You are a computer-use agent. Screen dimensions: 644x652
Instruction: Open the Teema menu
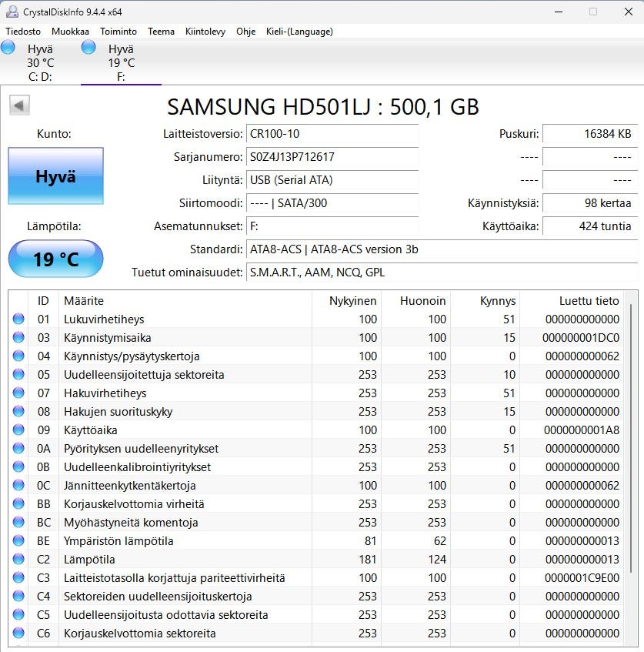(x=162, y=32)
